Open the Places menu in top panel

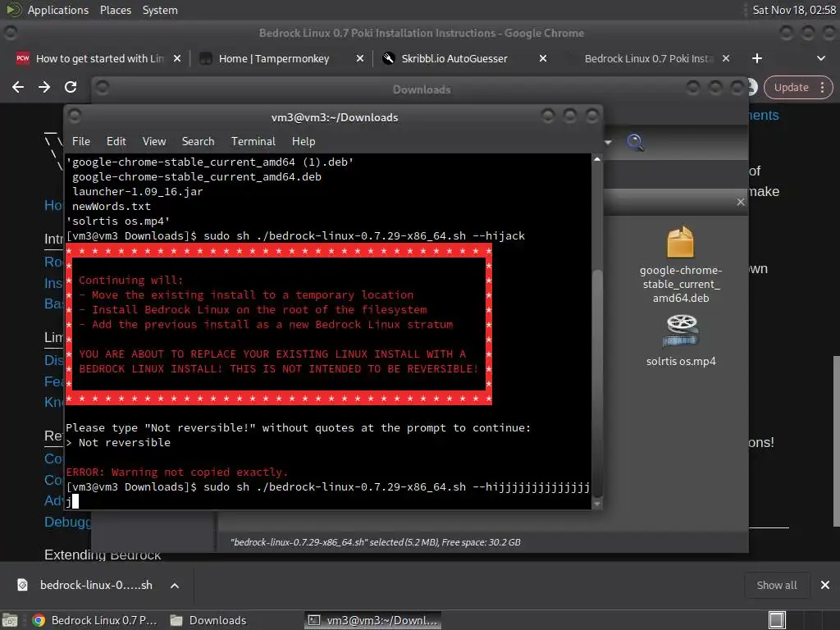tap(115, 10)
